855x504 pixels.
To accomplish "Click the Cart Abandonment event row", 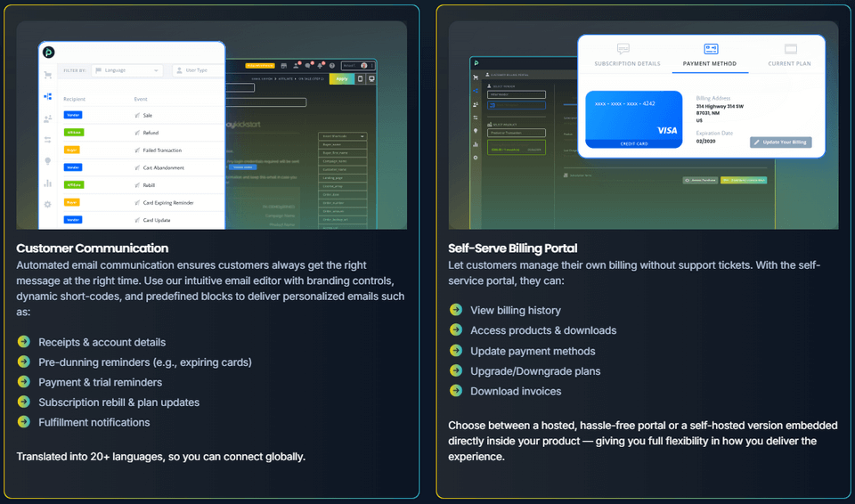I will [x=142, y=167].
